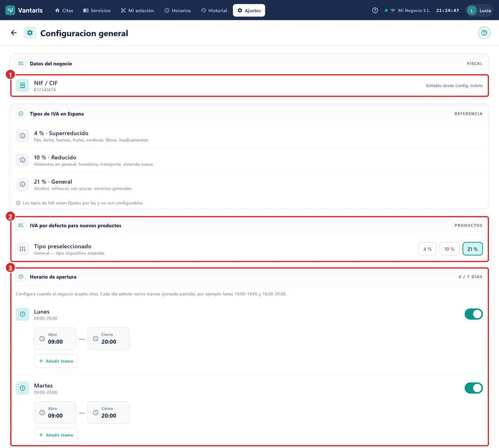Click the info icon next to 21 % General
This screenshot has height=448, width=499.
(22, 184)
